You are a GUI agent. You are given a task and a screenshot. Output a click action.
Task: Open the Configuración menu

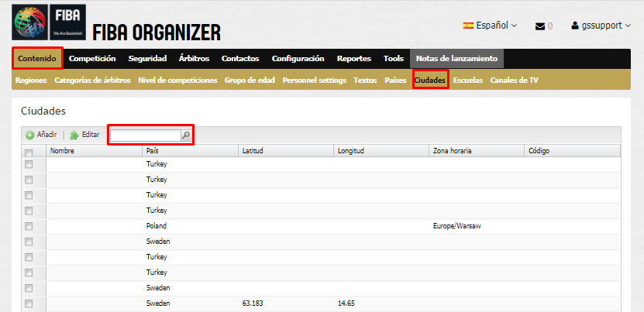298,59
